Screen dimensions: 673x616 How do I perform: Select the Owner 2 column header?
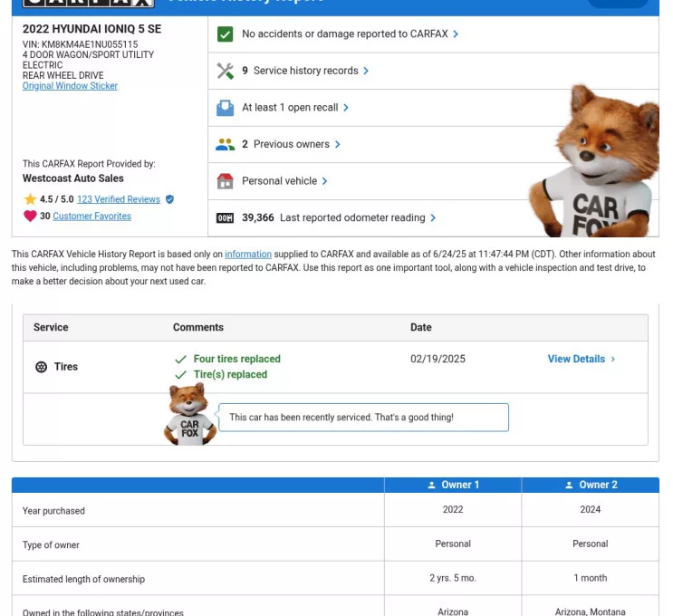(591, 485)
